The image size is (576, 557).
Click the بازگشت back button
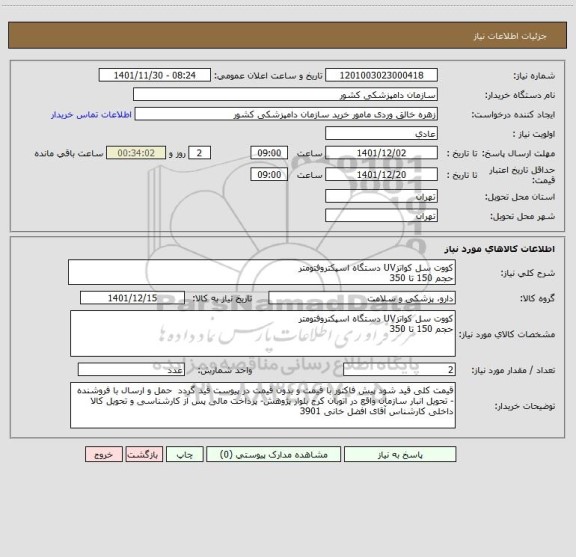(144, 454)
